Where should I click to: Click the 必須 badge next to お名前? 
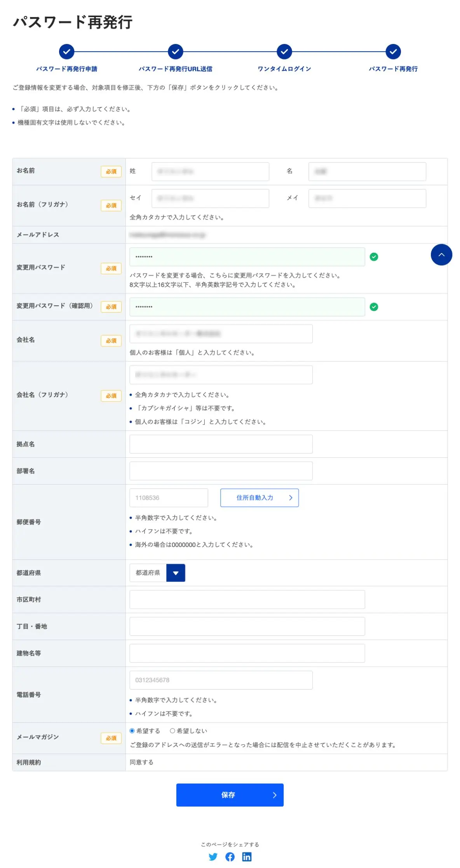click(111, 171)
